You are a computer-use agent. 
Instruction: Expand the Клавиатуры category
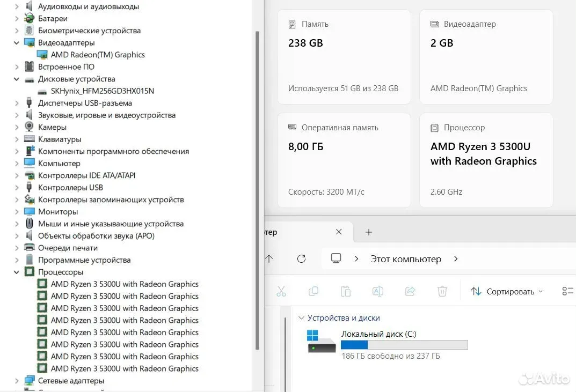pos(17,139)
